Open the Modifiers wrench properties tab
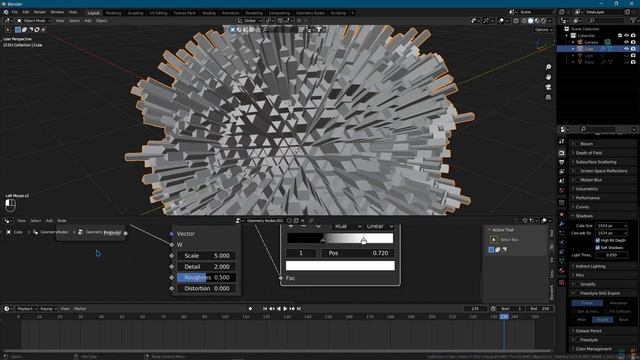The image size is (640, 360). (x=562, y=224)
